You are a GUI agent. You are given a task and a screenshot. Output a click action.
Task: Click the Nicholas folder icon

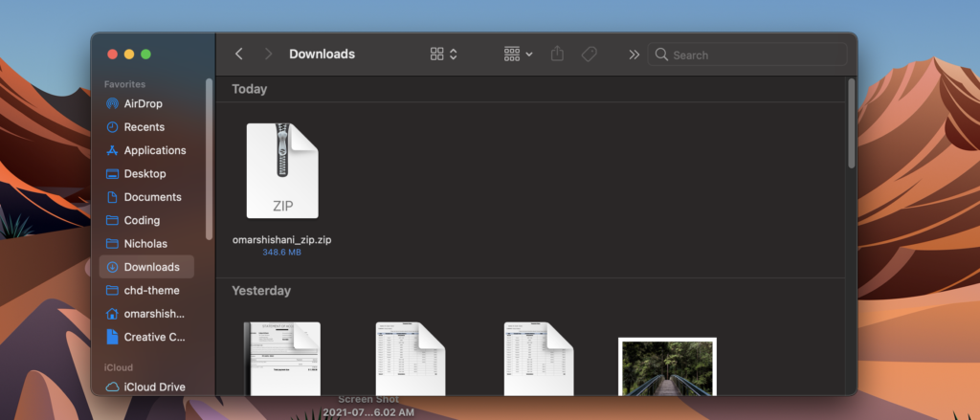click(113, 244)
